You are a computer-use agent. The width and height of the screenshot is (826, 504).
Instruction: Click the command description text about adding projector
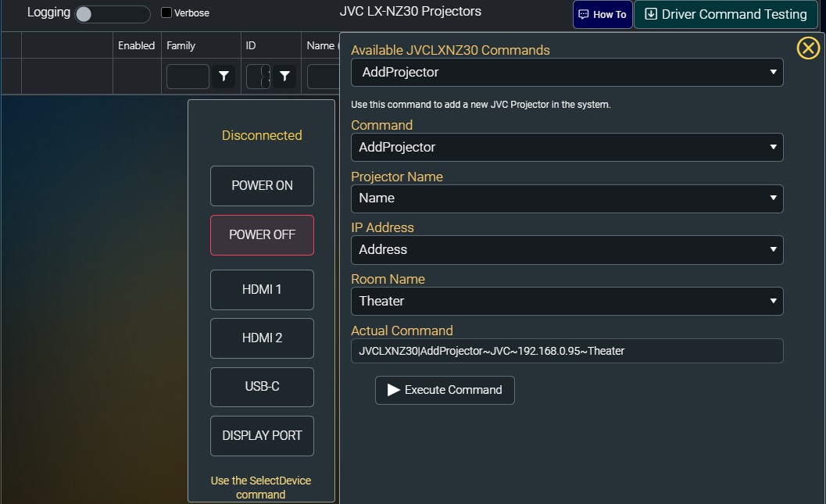click(x=481, y=104)
